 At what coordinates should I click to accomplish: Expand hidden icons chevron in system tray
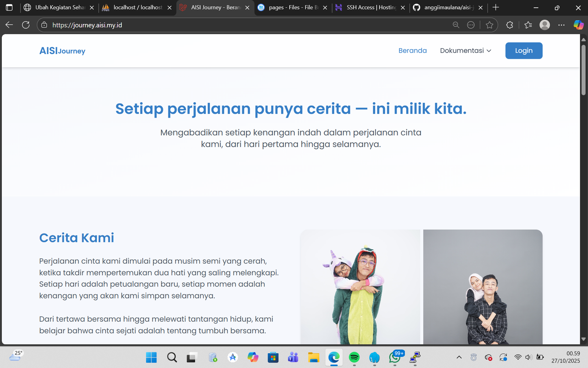click(459, 357)
